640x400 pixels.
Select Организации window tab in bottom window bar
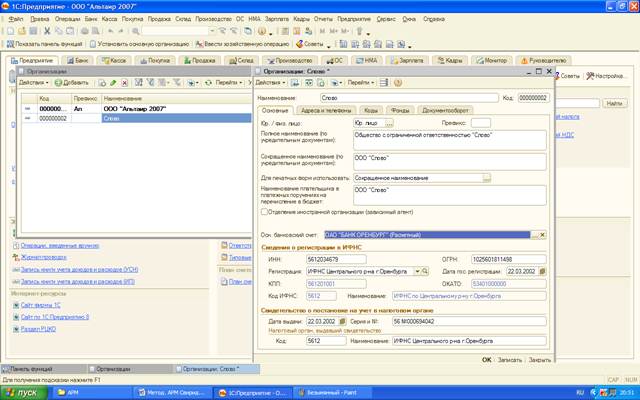[x=130, y=369]
